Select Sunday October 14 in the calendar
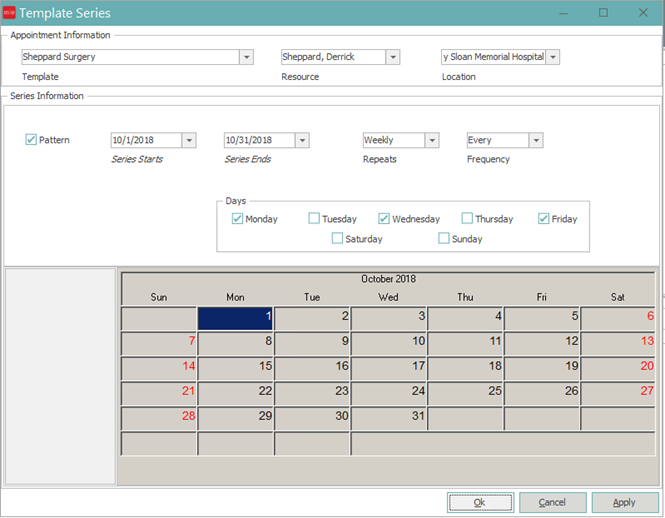The height and width of the screenshot is (518, 665). (159, 369)
